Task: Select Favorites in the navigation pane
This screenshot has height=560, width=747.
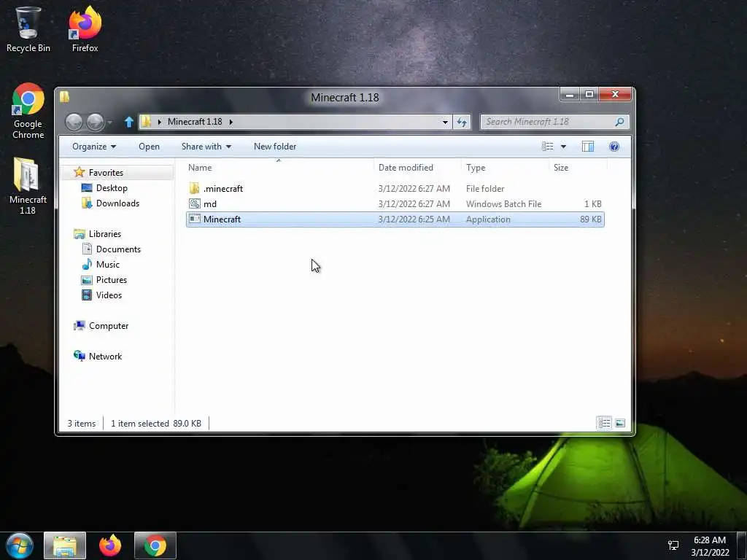Action: (x=106, y=173)
